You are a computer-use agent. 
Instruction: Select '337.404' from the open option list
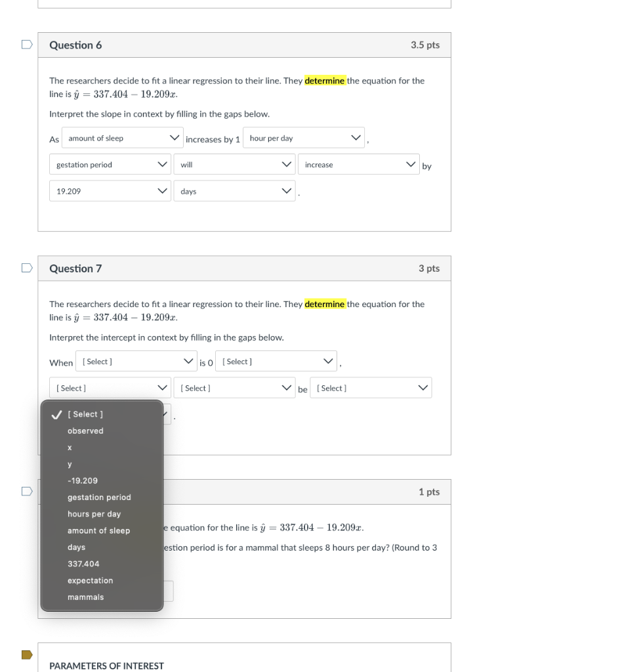[x=102, y=564]
